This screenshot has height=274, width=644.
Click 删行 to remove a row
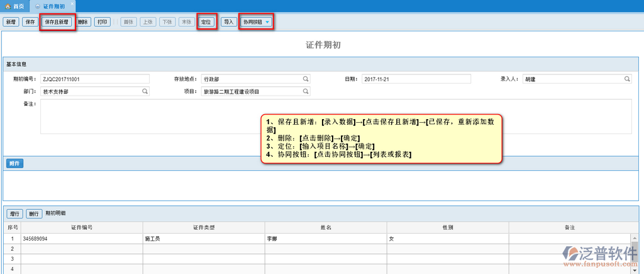coord(34,214)
